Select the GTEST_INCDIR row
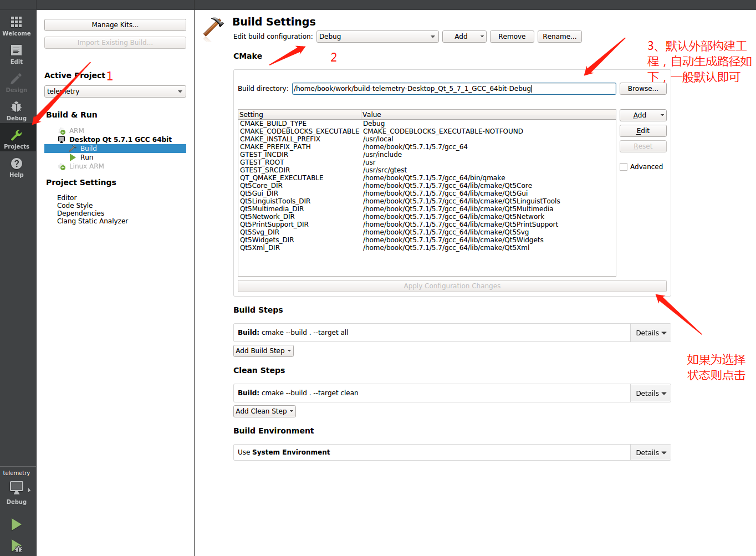 [x=427, y=155]
